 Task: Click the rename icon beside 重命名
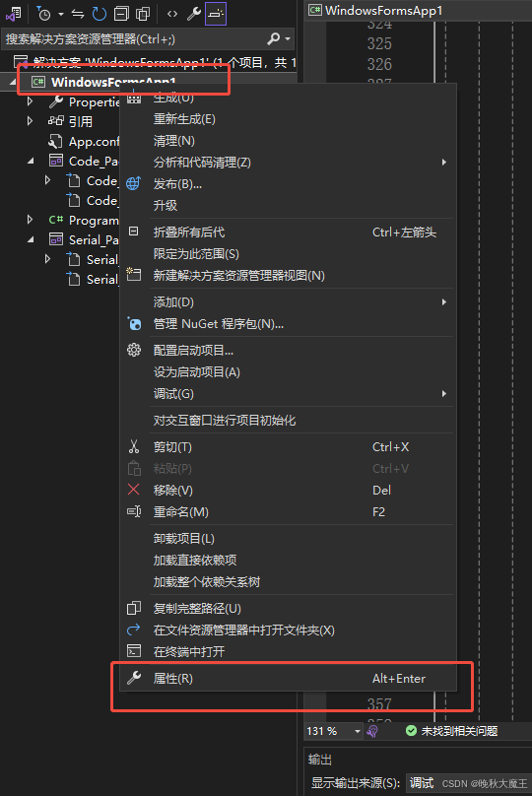(134, 511)
